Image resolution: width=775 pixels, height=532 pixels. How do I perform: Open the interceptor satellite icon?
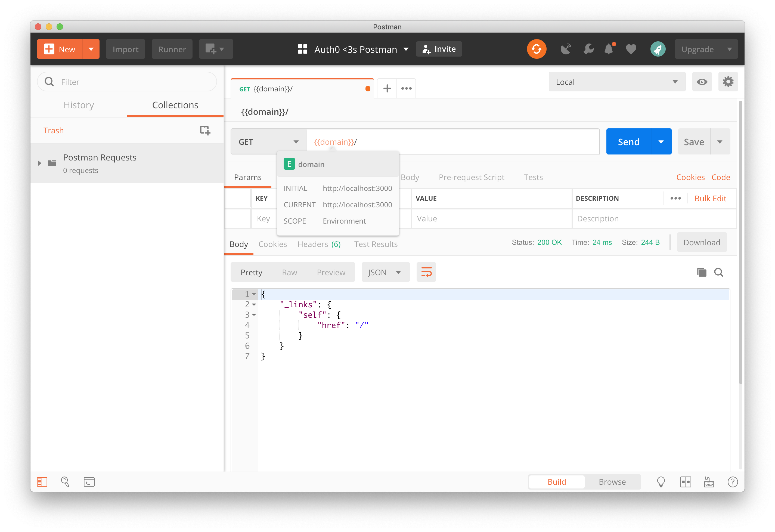(566, 49)
